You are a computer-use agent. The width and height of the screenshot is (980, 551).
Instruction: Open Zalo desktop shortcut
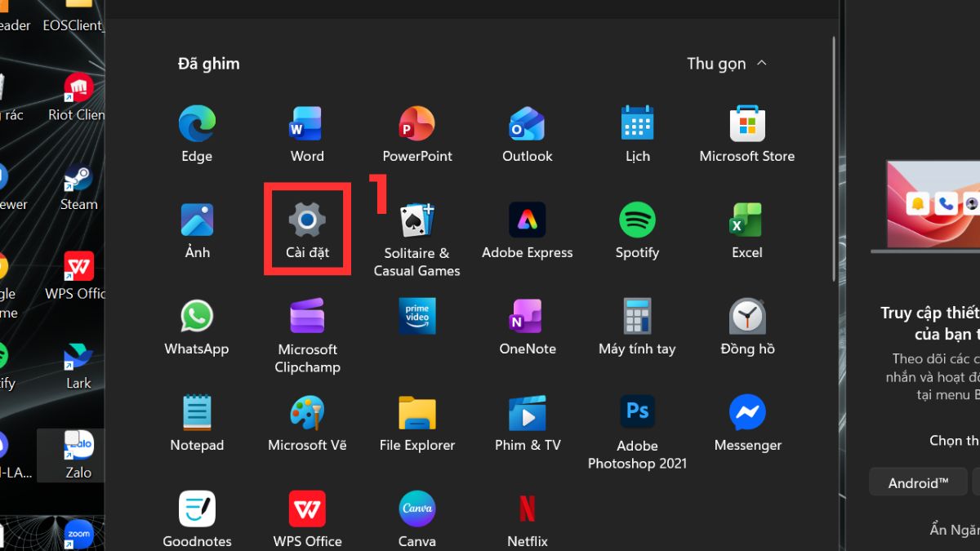tap(78, 455)
